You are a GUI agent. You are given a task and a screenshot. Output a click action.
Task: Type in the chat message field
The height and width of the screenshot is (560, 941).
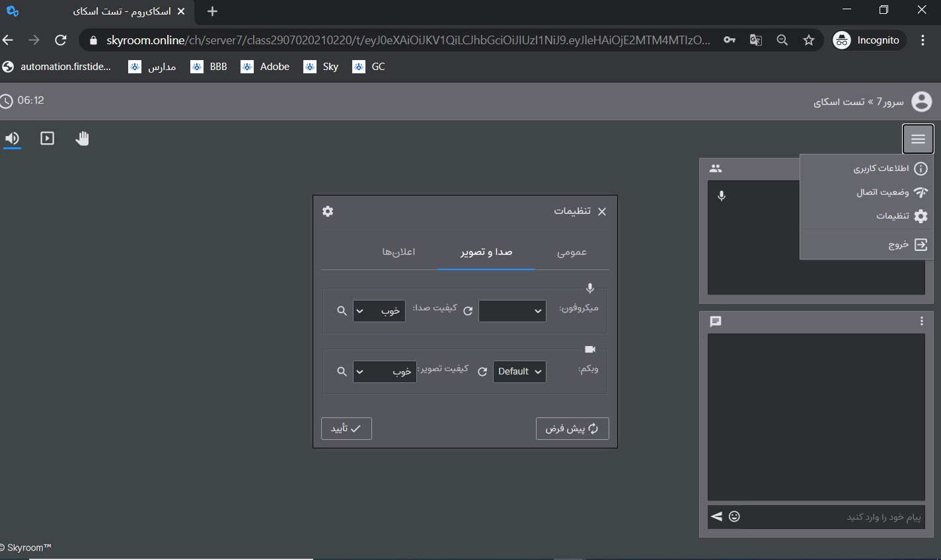click(x=834, y=516)
